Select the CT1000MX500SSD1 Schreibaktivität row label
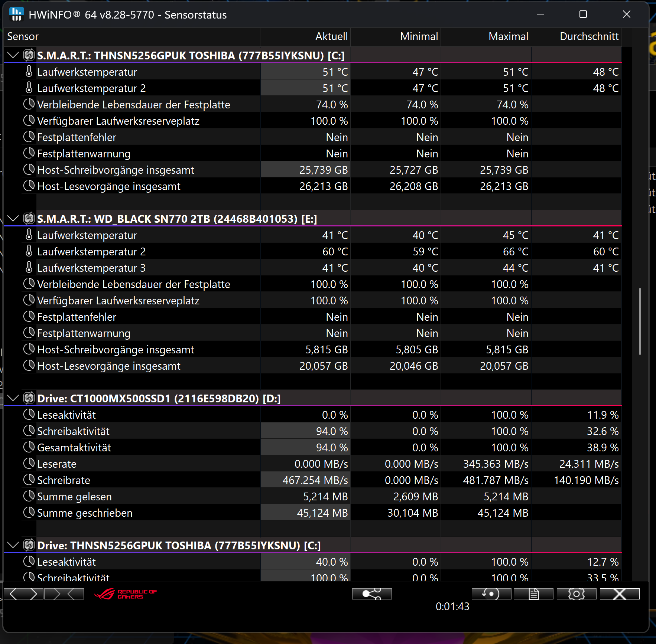 pyautogui.click(x=74, y=431)
